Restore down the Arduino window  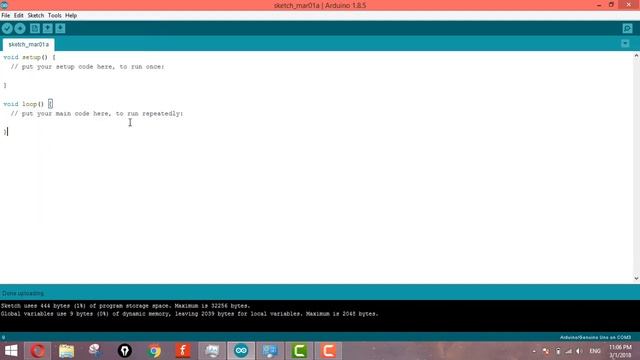[611, 5]
